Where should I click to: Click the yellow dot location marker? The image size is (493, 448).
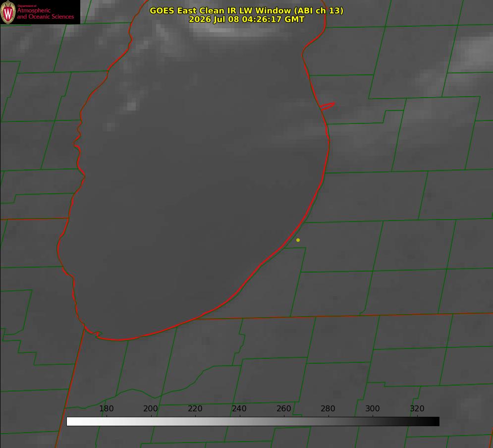[x=298, y=240]
